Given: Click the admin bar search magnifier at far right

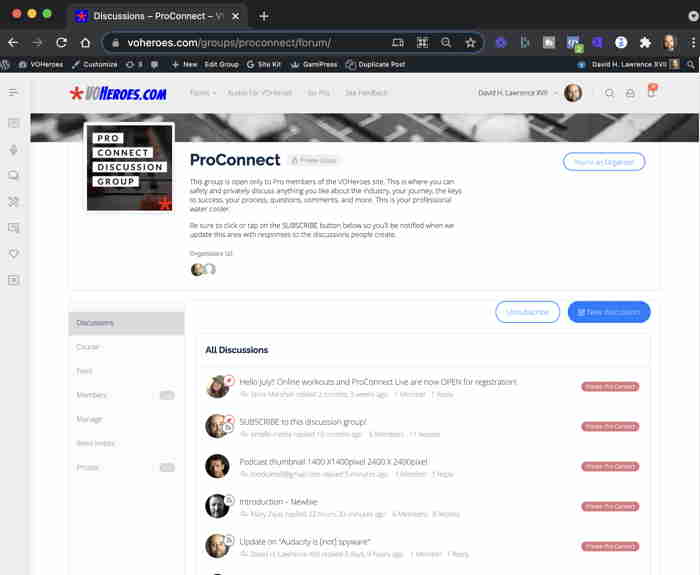Looking at the screenshot, I should point(691,65).
